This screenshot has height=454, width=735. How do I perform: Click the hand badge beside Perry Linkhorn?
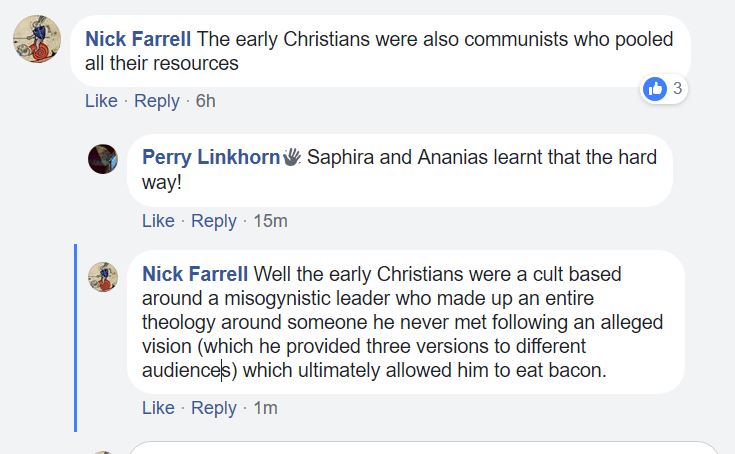click(291, 157)
